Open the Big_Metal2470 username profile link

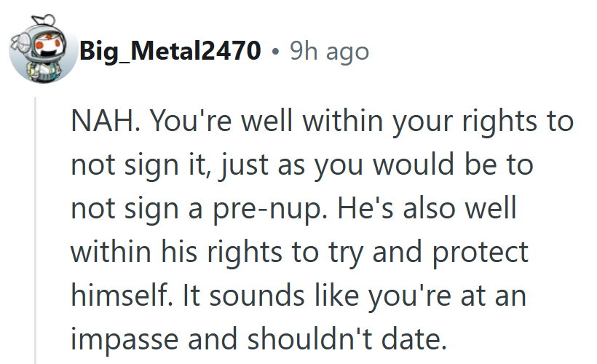(170, 51)
